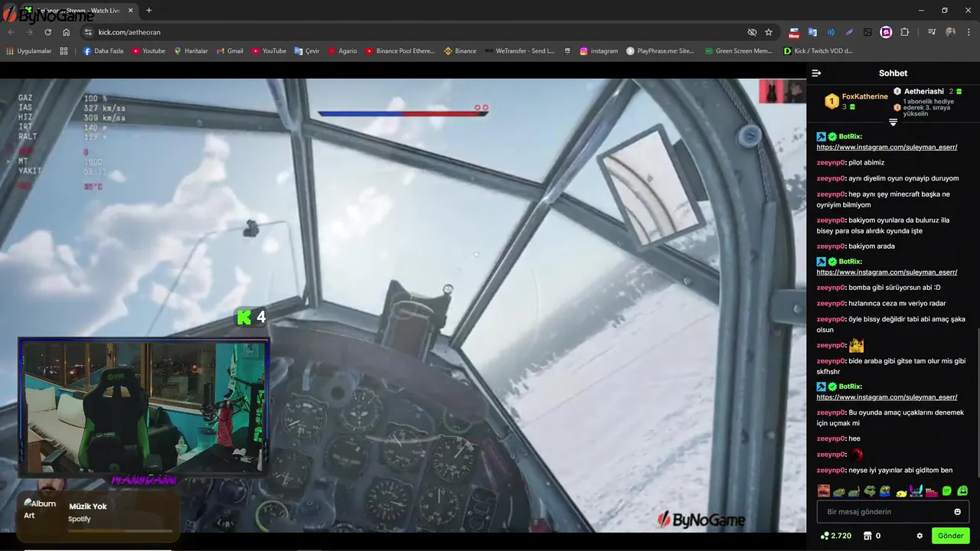Select the Kick Stream browser tab
This screenshot has width=980, height=551.
pyautogui.click(x=79, y=11)
